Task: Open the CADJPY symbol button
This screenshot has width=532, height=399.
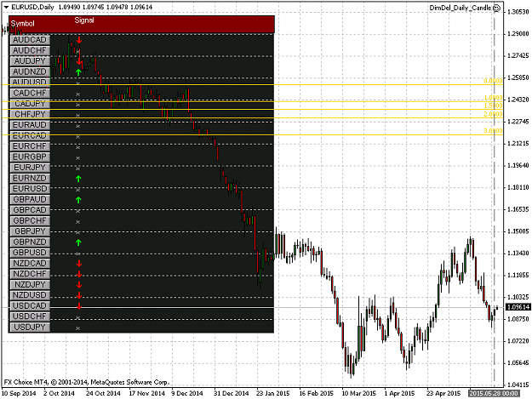Action: tap(30, 104)
